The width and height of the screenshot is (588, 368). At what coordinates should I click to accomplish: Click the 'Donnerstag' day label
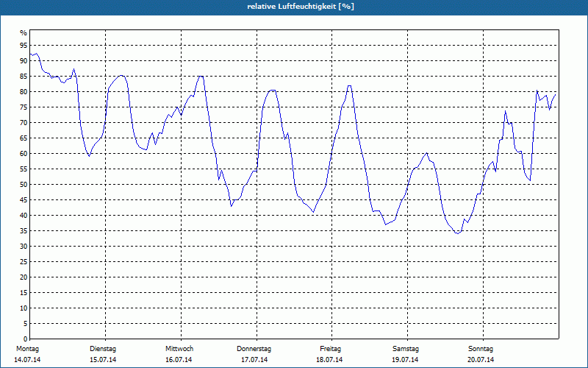tap(254, 349)
